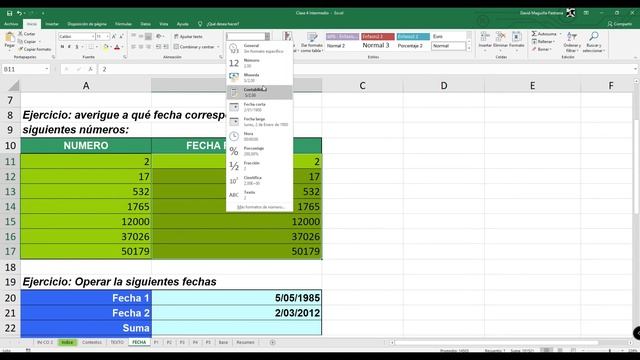Click the increase indent icon
Viewport: 640px width, 360px height.
166,47
